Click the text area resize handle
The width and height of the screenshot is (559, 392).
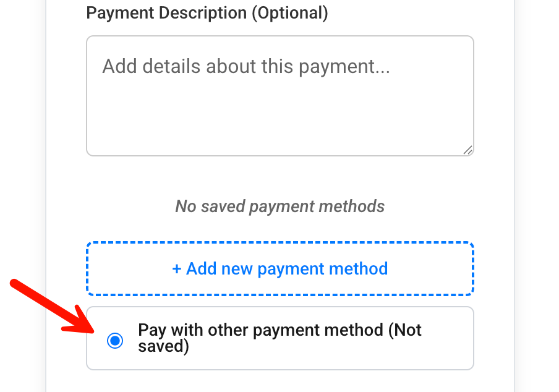point(467,150)
